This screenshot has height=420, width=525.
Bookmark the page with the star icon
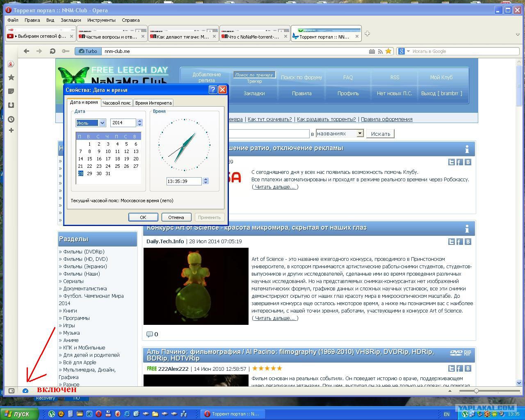388,51
